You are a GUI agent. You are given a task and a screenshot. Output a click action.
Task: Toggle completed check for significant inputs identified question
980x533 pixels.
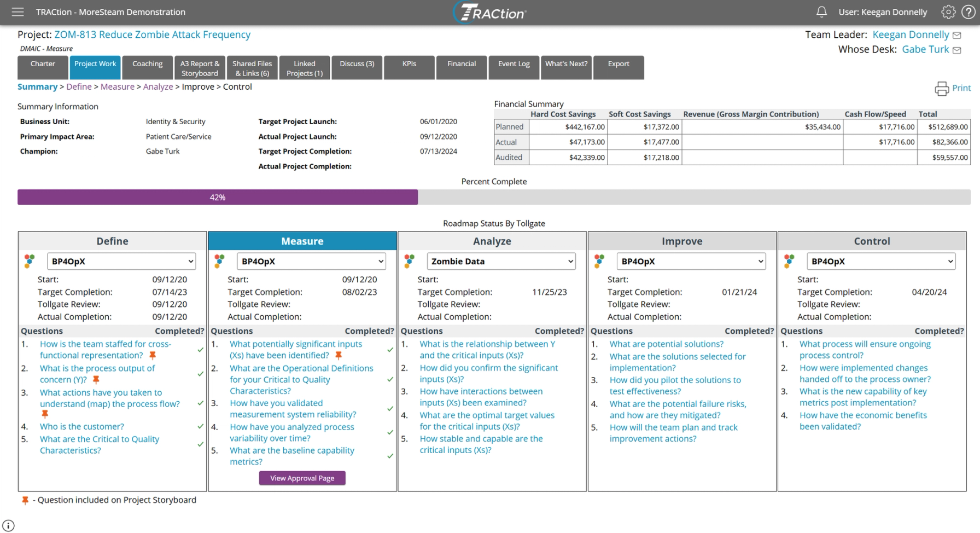390,350
